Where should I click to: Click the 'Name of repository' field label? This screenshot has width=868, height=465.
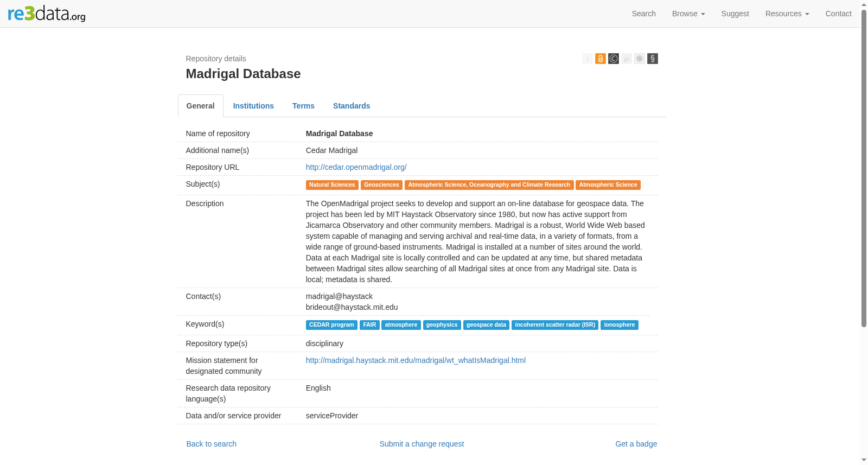click(218, 133)
